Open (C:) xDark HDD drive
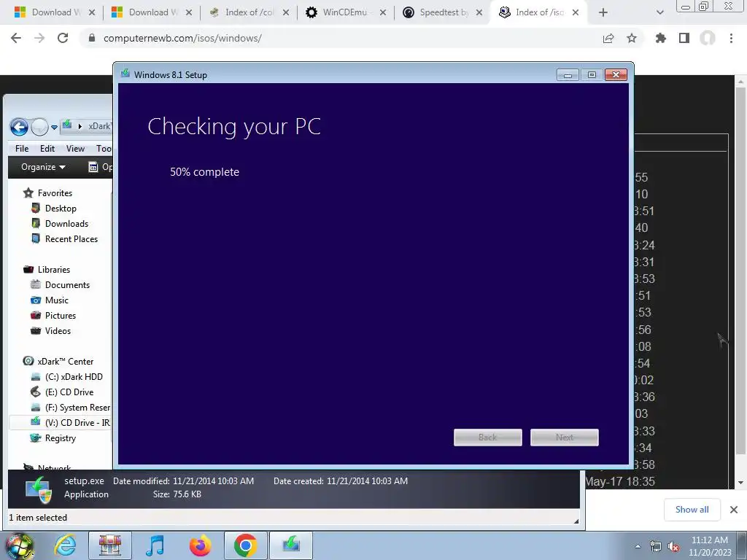This screenshot has width=747, height=560. click(x=74, y=377)
